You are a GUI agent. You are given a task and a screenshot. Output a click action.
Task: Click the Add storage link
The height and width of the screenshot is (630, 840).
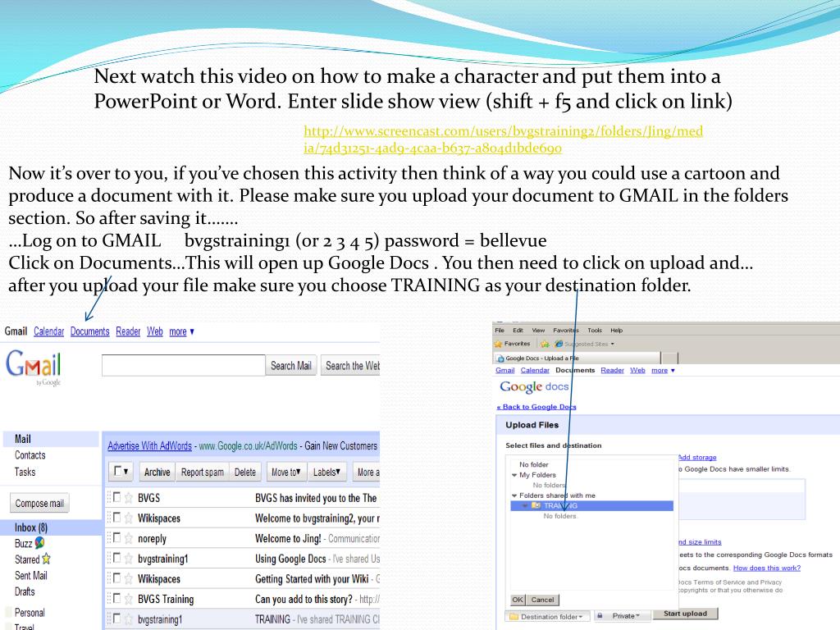697,458
